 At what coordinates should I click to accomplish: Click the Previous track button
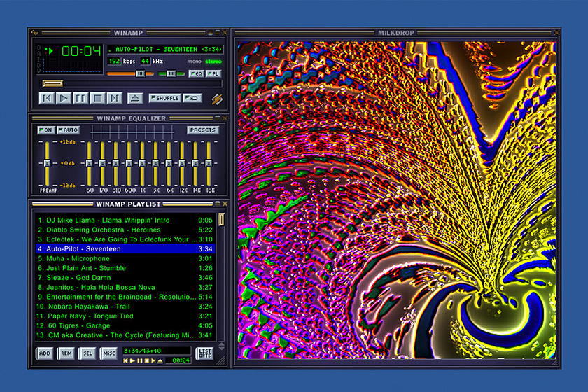coord(47,98)
